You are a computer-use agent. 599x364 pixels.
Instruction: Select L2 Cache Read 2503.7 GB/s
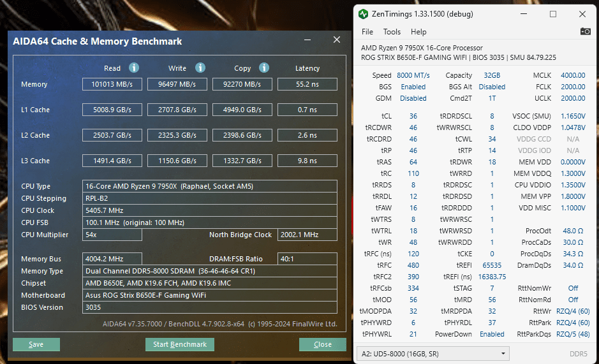click(112, 135)
